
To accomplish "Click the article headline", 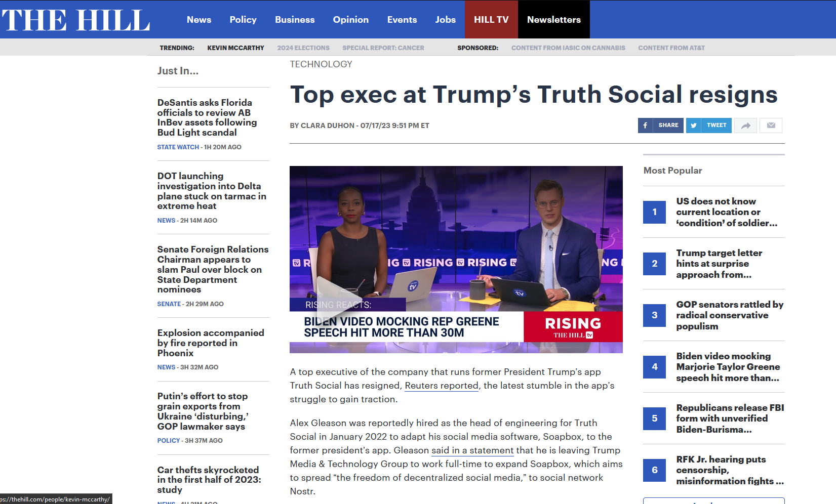I will (534, 95).
